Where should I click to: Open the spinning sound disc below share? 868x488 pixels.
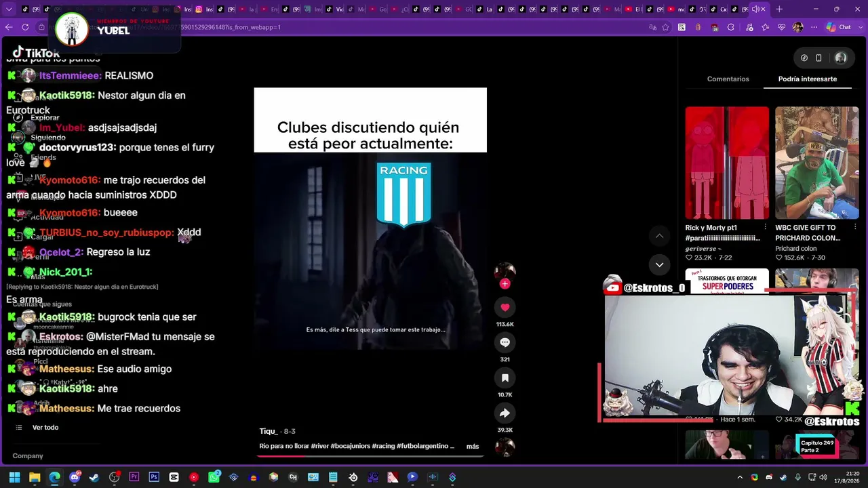click(x=505, y=446)
